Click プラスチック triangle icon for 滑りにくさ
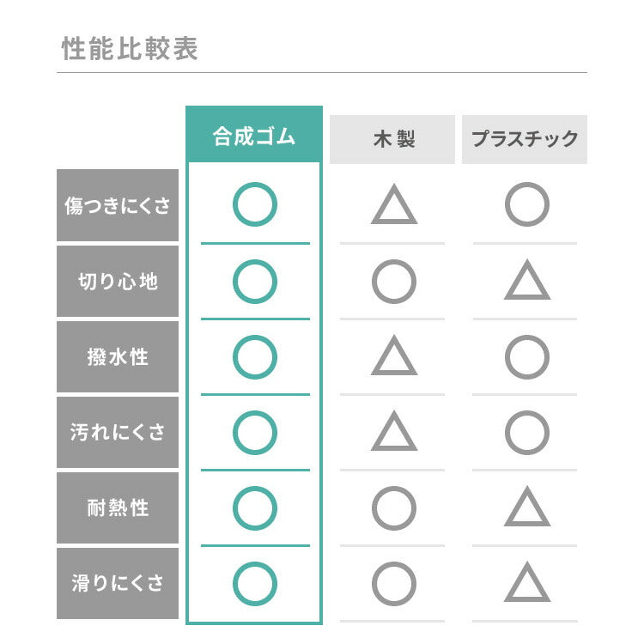This screenshot has height=644, width=644. click(526, 585)
